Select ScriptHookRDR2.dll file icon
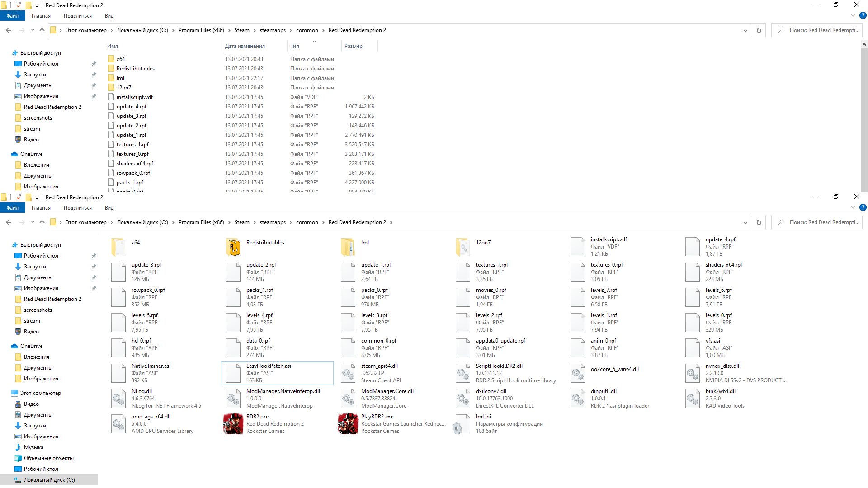868x488 pixels. [x=463, y=373]
